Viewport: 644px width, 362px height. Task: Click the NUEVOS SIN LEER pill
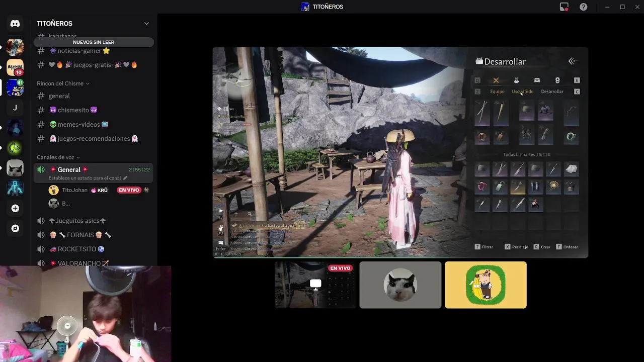coord(94,42)
